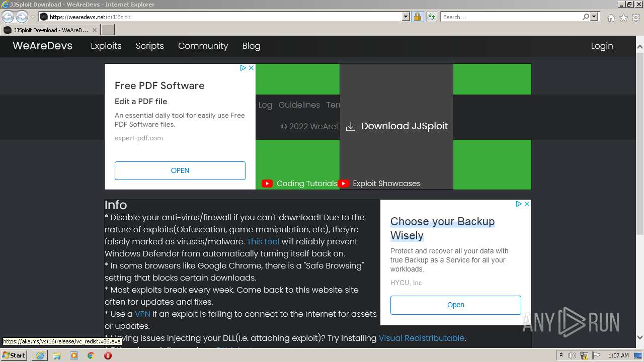Click the "This tool" hyperlink
This screenshot has height=362, width=644.
pyautogui.click(x=263, y=241)
